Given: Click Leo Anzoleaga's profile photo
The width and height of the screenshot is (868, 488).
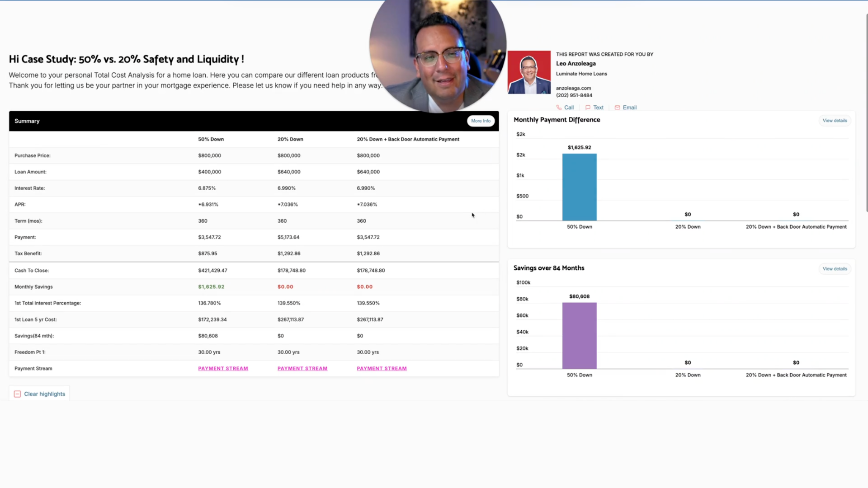Looking at the screenshot, I should (529, 72).
